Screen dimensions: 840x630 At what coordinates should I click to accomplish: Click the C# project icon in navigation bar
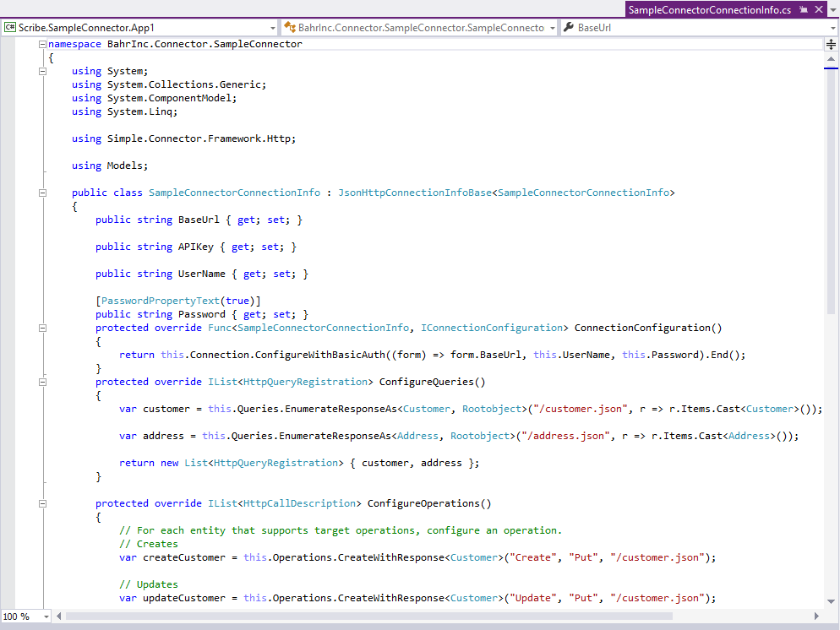tap(10, 27)
